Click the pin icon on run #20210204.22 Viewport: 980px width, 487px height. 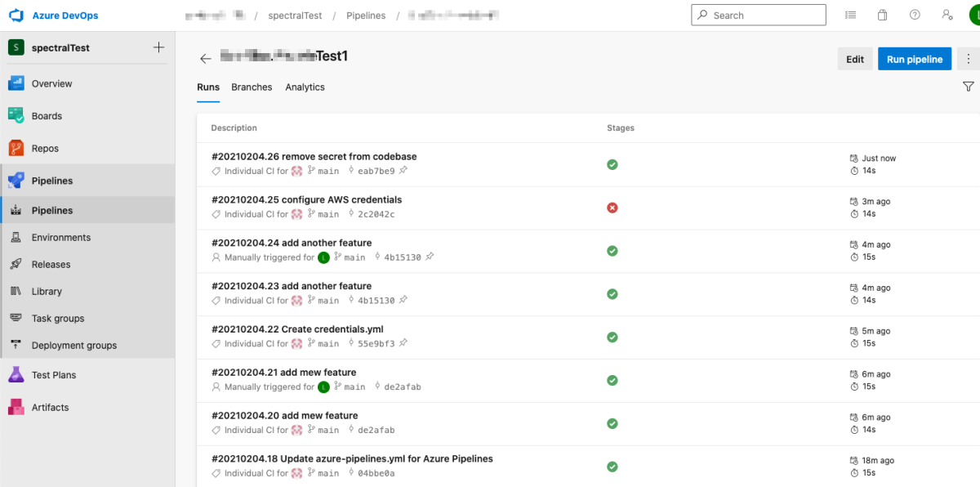click(403, 344)
